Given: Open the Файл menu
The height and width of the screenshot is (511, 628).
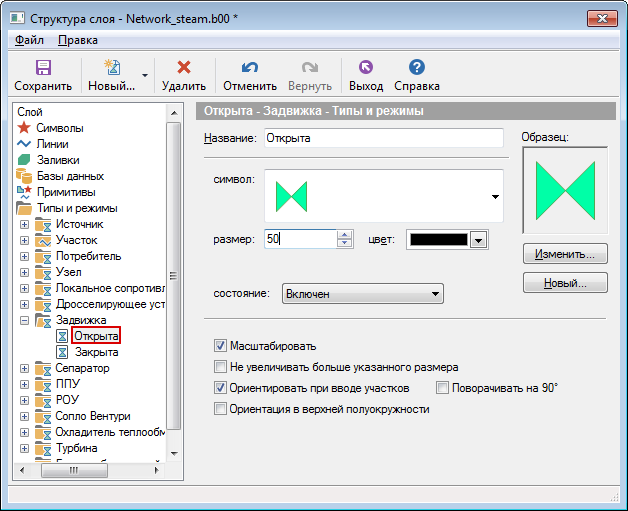Looking at the screenshot, I should click(29, 40).
